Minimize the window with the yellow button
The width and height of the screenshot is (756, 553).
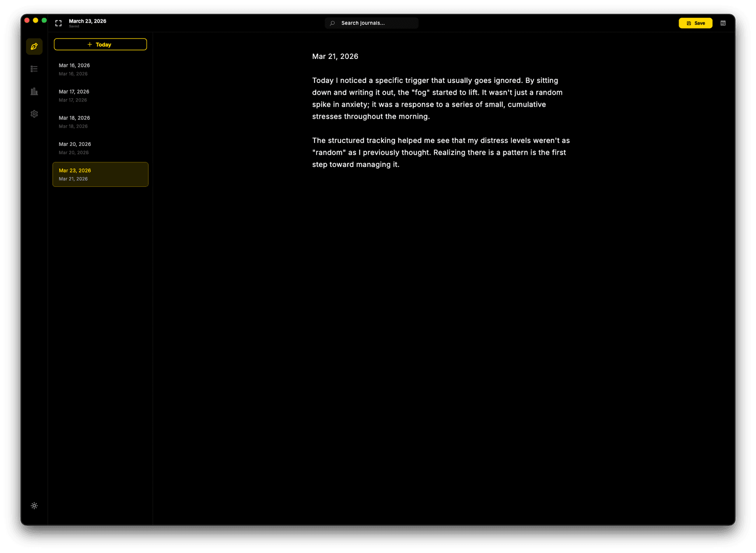[x=35, y=20]
